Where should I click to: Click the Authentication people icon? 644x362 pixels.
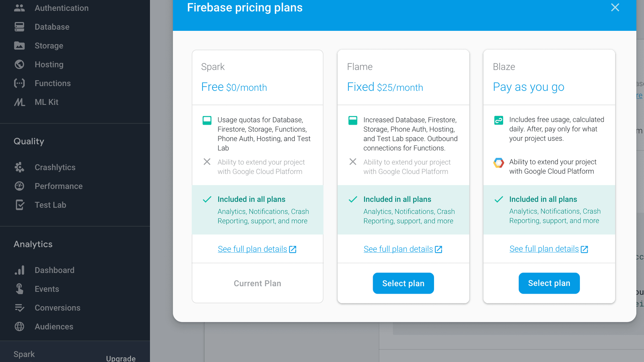coord(19,8)
